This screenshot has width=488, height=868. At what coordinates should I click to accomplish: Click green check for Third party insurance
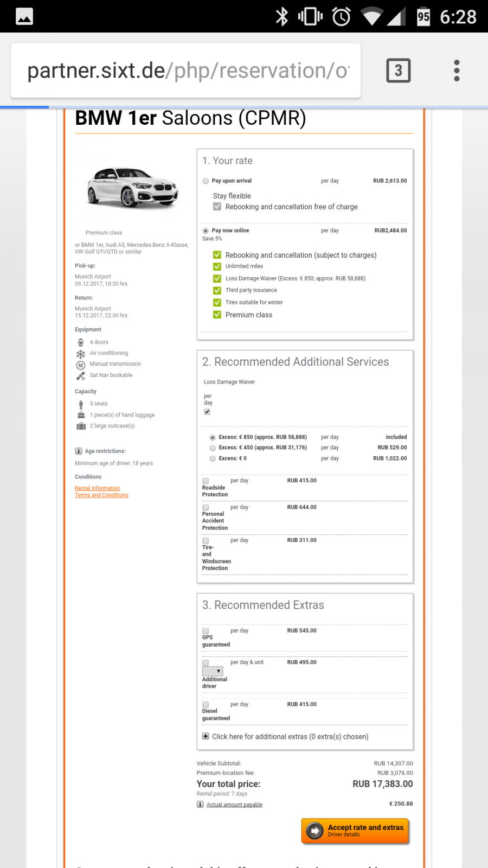[x=217, y=290]
